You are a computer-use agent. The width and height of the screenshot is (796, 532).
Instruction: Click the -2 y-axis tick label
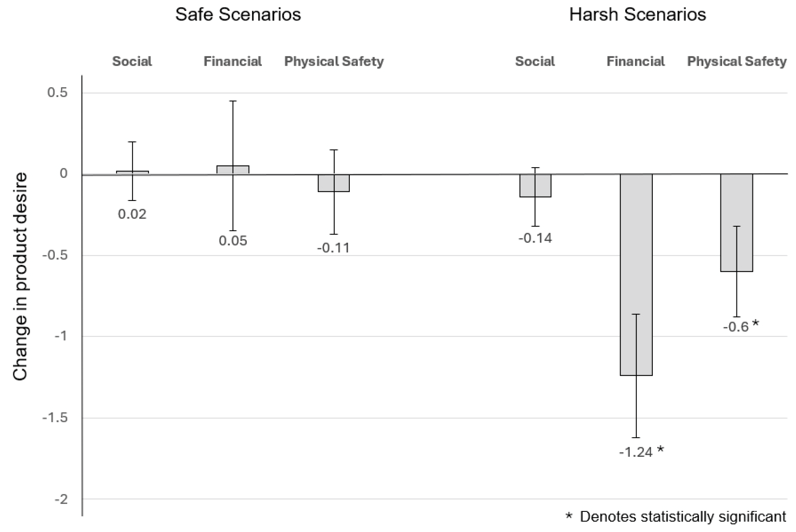[61, 499]
